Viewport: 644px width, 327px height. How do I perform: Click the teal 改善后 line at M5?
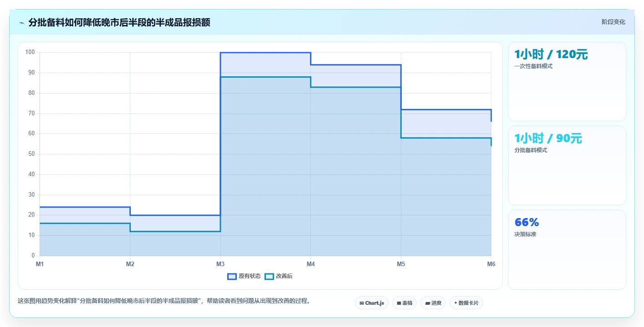[x=401, y=138]
